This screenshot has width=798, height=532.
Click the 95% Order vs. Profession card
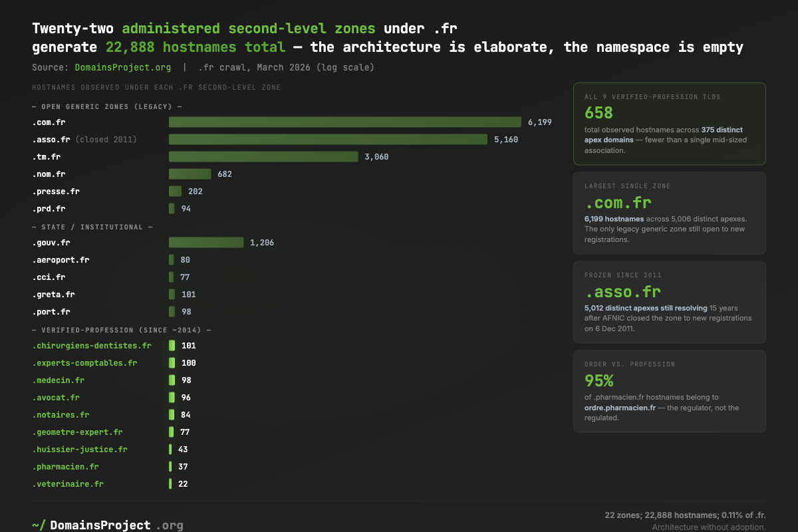point(669,391)
